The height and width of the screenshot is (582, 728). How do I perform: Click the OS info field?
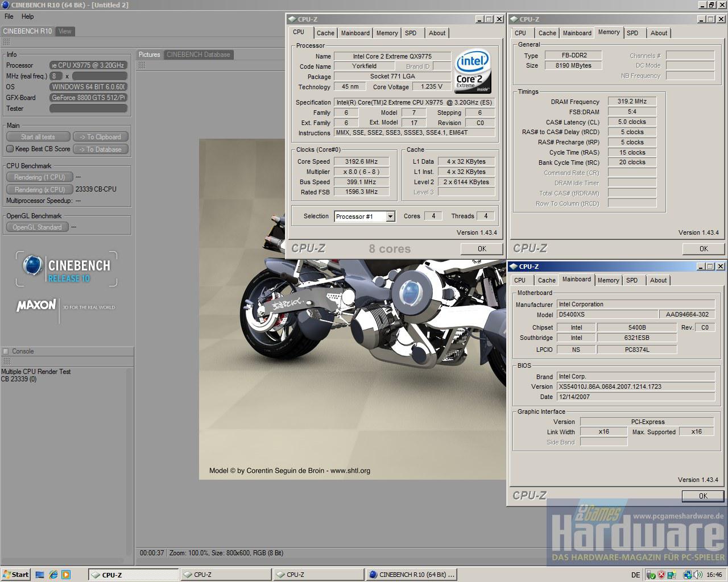tap(88, 87)
